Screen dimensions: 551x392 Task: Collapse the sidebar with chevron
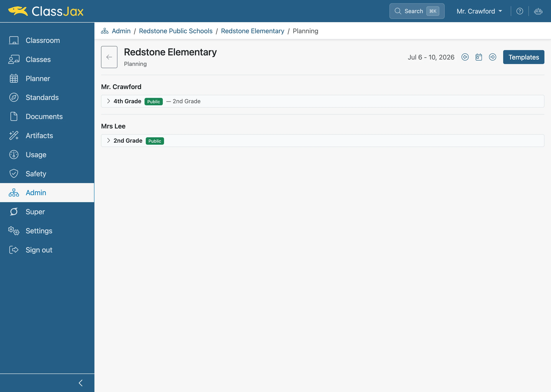pos(81,383)
